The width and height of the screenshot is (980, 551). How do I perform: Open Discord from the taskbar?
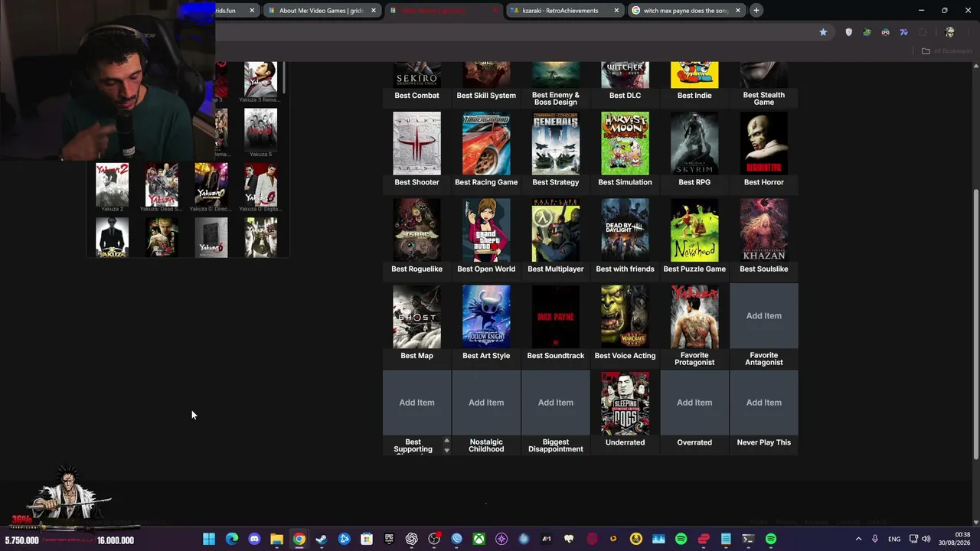point(254,540)
